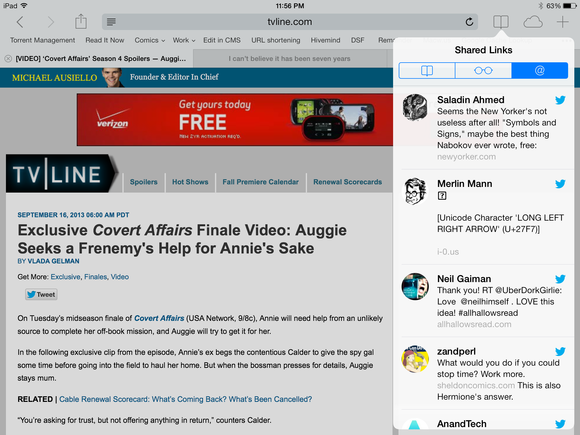Viewport: 580px width, 435px height.
Task: Switch to 'I can't believe it has been seven years' tab
Action: point(289,58)
